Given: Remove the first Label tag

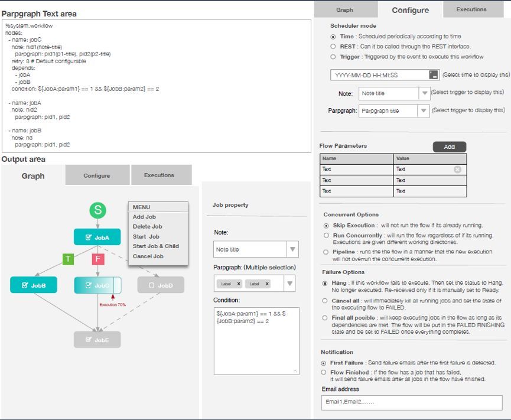Looking at the screenshot, I should [239, 284].
